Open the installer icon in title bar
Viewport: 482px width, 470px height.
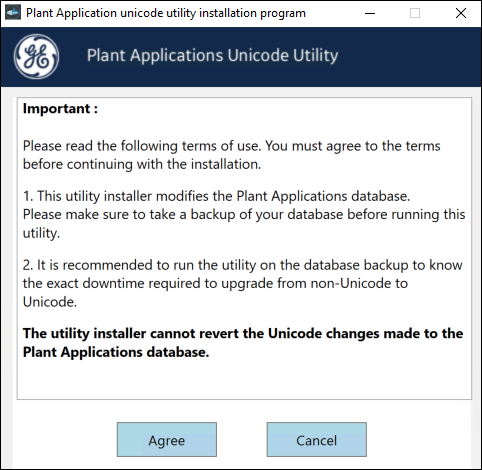click(x=13, y=13)
